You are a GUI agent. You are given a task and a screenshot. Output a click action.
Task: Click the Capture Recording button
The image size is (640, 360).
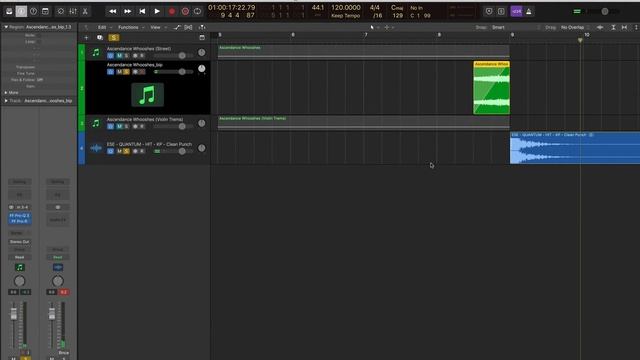point(185,11)
